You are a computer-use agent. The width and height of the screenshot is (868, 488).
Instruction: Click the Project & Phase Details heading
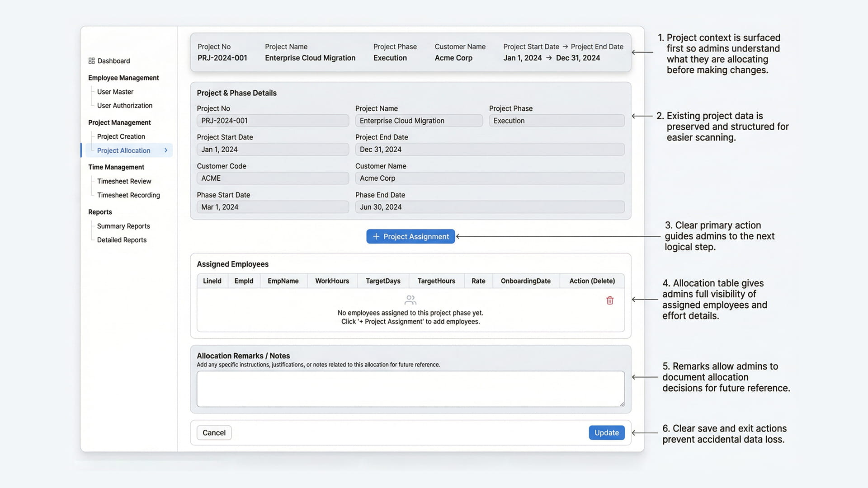click(236, 93)
